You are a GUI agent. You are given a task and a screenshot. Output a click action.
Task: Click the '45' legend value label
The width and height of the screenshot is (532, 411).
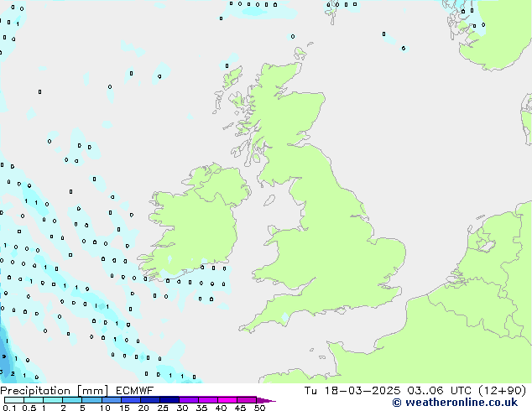point(240,408)
